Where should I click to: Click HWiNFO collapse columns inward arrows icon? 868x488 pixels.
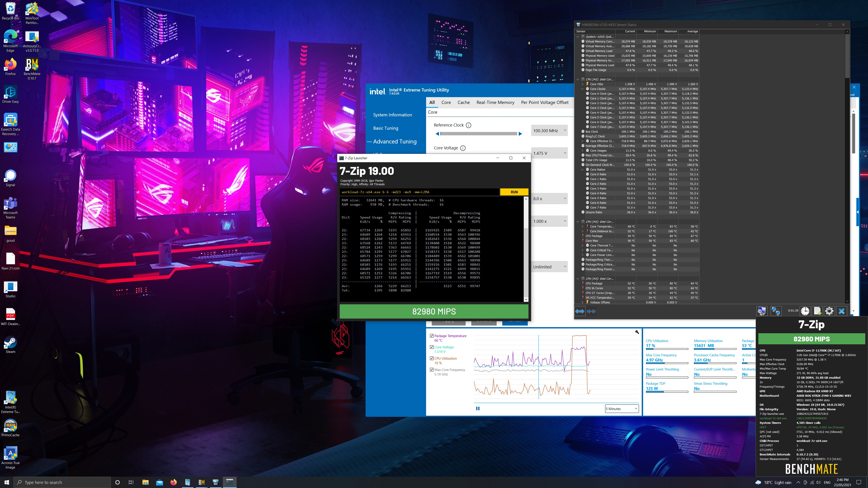[591, 312]
